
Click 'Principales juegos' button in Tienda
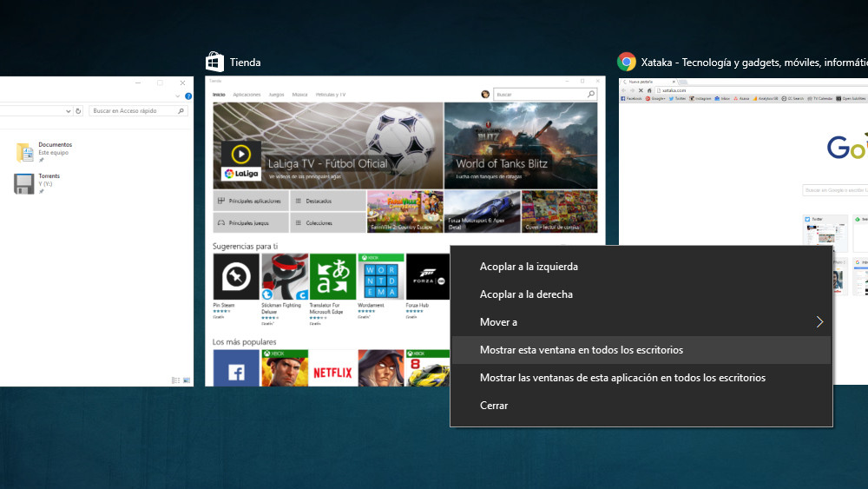tap(251, 222)
